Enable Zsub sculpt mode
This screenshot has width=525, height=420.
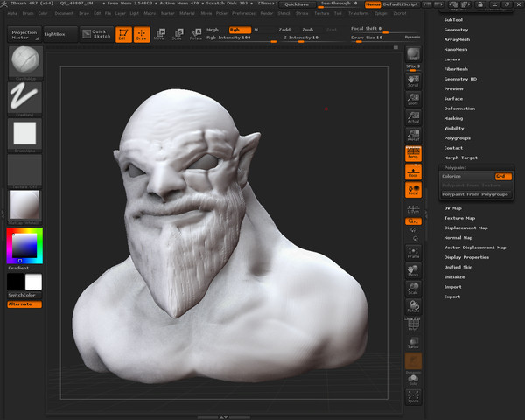tap(307, 30)
